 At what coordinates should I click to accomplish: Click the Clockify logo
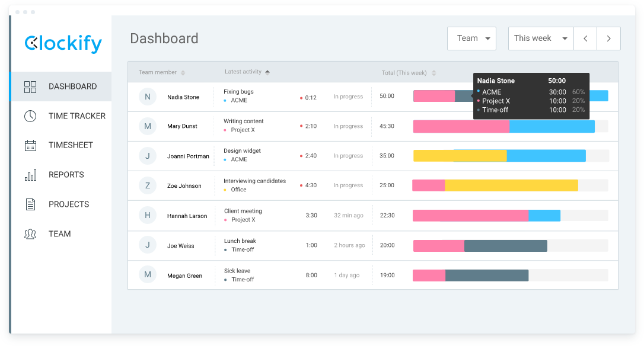tap(61, 44)
